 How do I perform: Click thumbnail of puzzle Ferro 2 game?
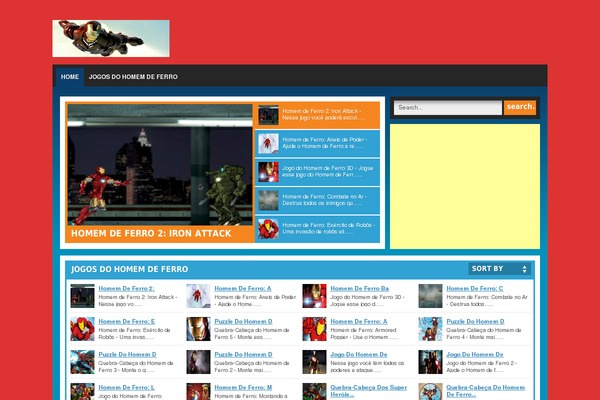pos(198,362)
